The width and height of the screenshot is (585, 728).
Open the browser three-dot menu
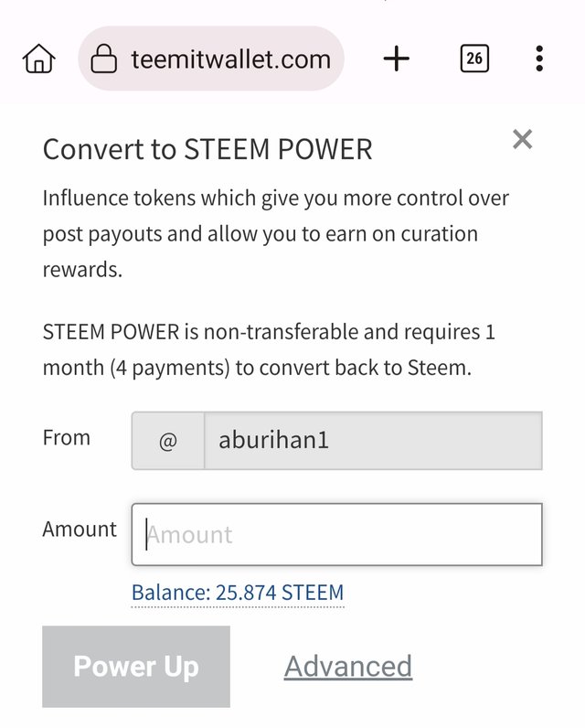tap(539, 60)
